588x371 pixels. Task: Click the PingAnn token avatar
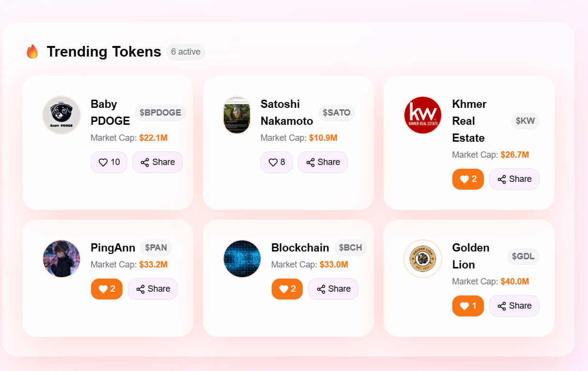(62, 259)
